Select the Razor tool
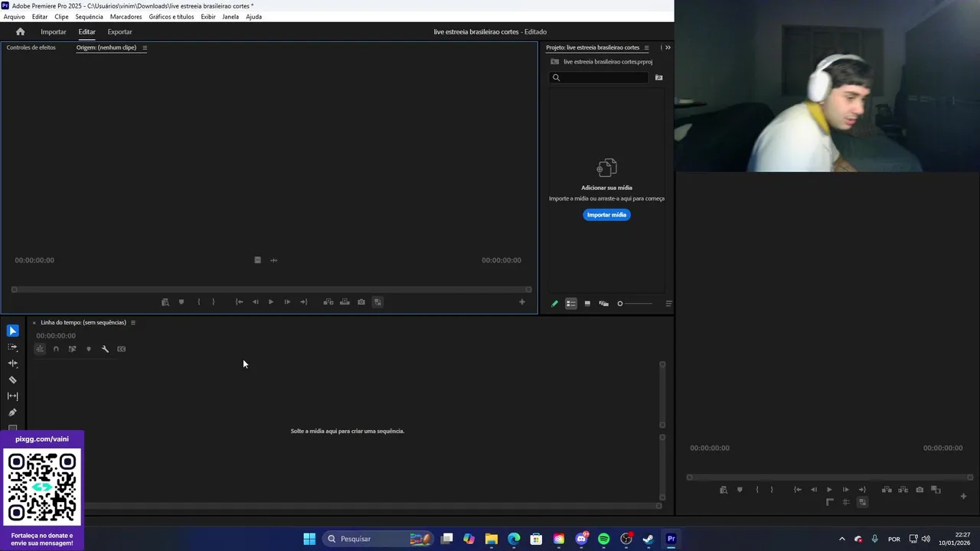This screenshot has height=551, width=980. point(13,380)
